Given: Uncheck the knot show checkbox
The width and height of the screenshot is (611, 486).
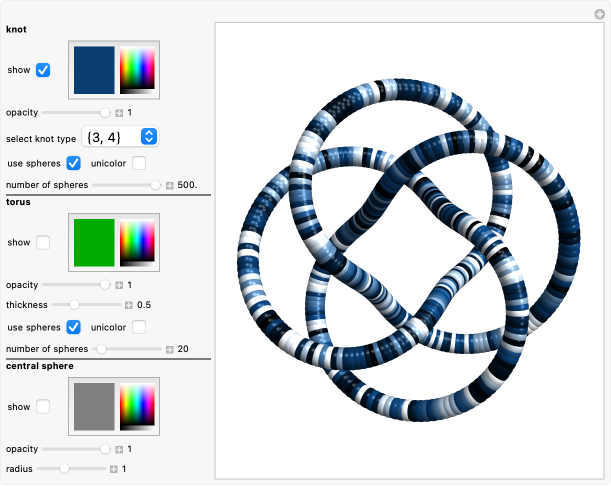Looking at the screenshot, I should pos(44,70).
